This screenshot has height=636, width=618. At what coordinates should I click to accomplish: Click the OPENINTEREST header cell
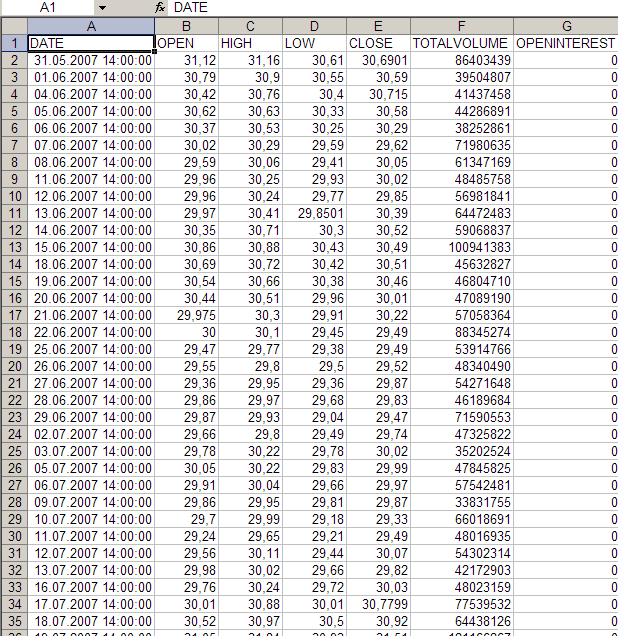coord(565,43)
